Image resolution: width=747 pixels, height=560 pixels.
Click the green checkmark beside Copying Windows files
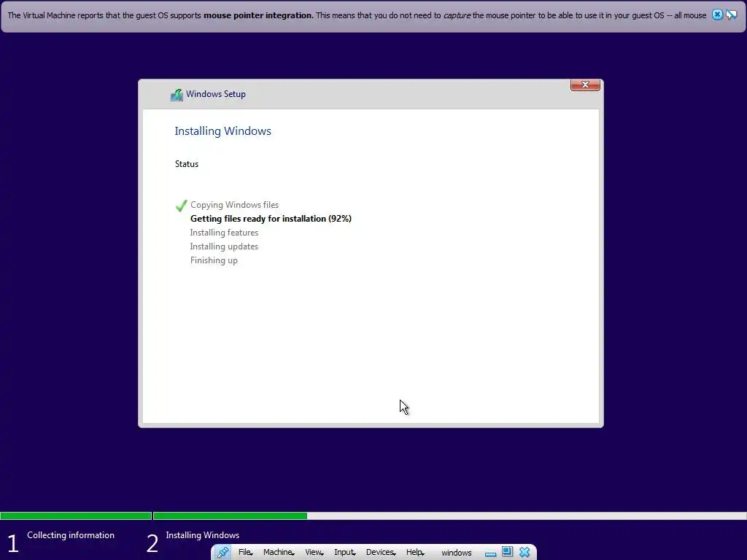coord(181,206)
